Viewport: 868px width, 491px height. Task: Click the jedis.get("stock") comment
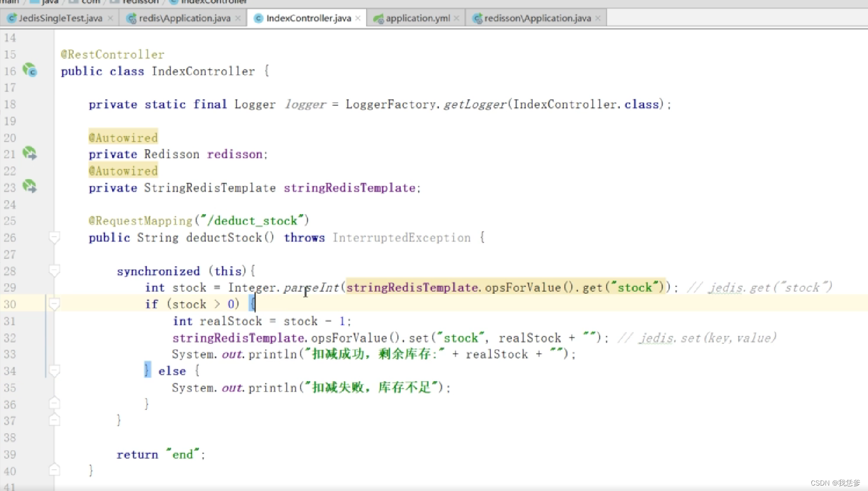(x=760, y=287)
